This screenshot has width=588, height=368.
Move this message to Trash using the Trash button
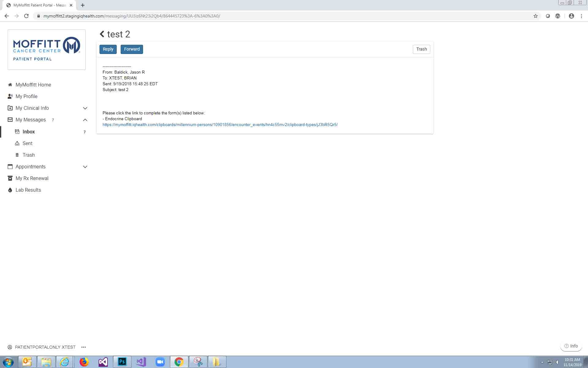421,49
